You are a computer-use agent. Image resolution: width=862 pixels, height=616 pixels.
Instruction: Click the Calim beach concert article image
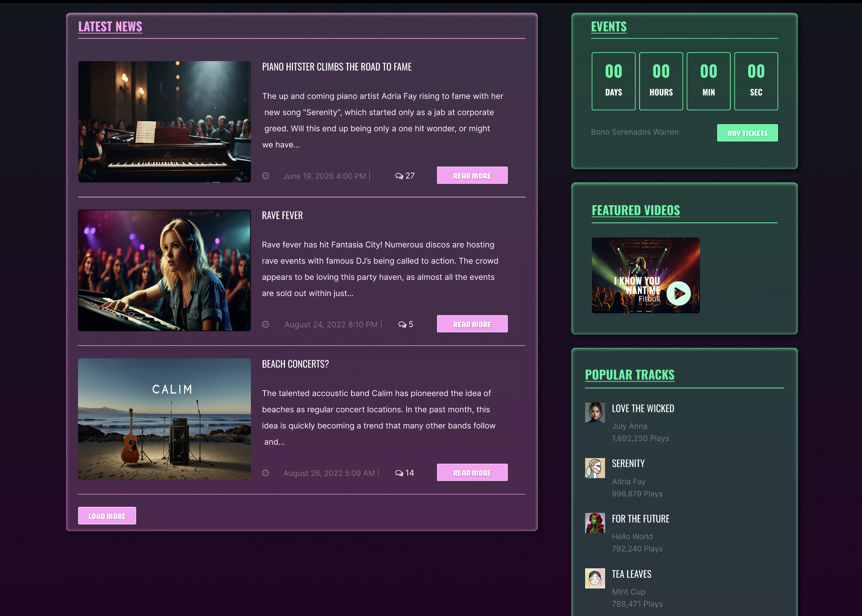(164, 420)
